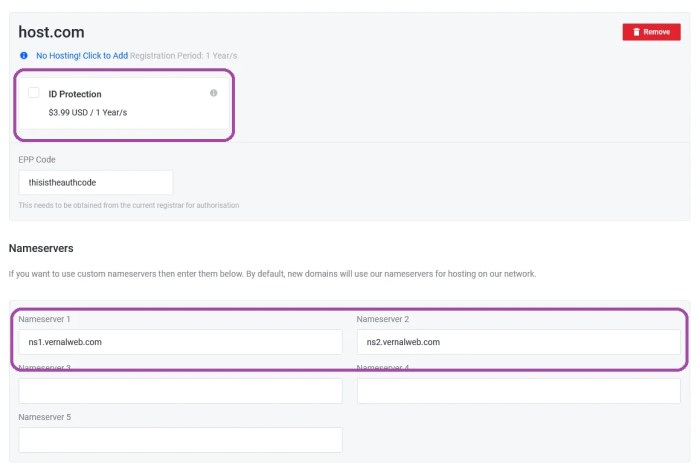Click the host.com domain heading
Viewport: 700px width, 472px height.
coord(50,32)
